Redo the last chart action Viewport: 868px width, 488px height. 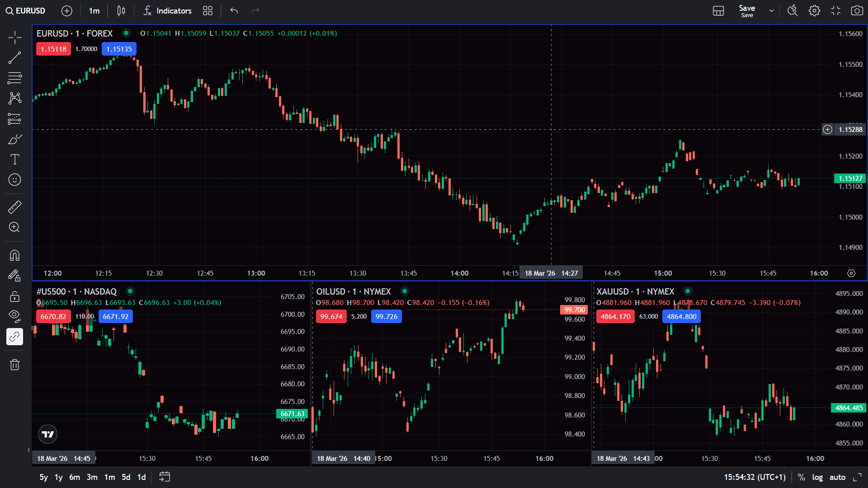255,11
